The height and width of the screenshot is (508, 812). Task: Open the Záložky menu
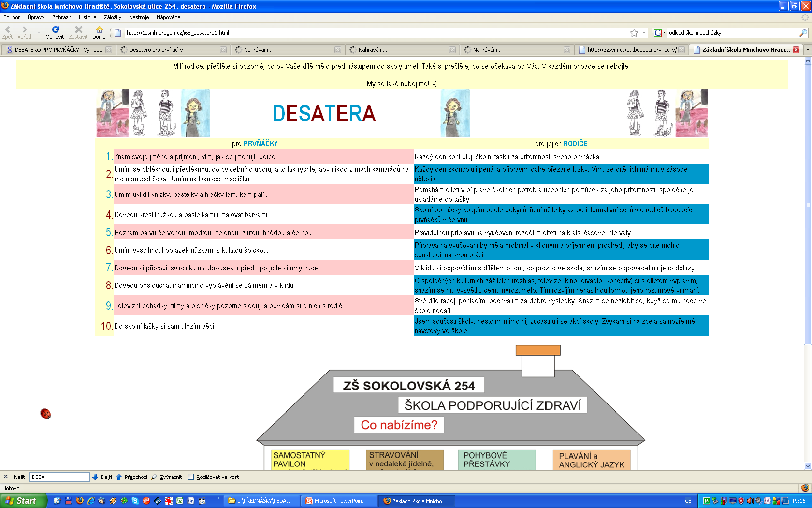click(113, 17)
